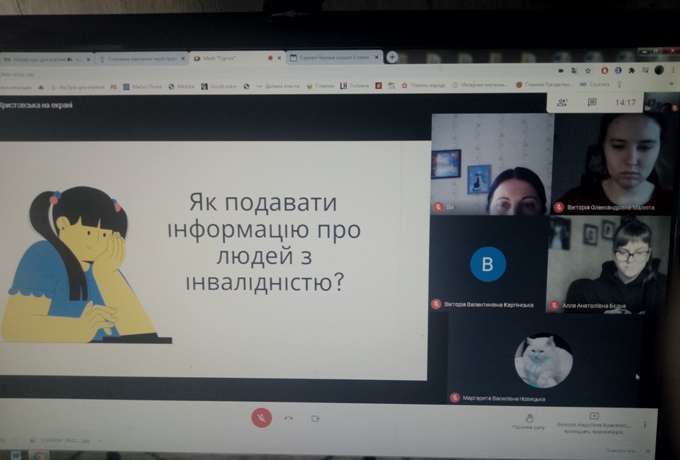Viewport: 680px width, 460px height.
Task: Open Word from the Windows taskbar
Action: click(16, 455)
